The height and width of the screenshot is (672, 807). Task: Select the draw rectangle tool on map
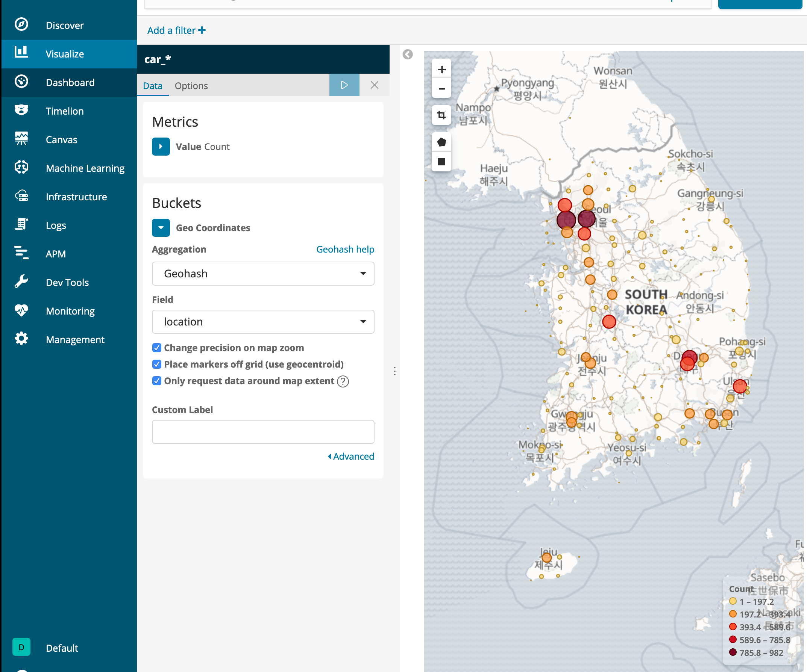click(441, 161)
